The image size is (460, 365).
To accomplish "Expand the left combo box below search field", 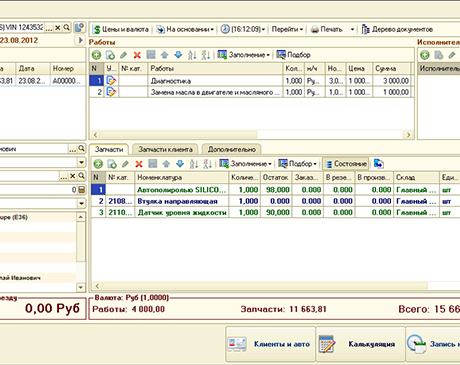I will coord(81,162).
